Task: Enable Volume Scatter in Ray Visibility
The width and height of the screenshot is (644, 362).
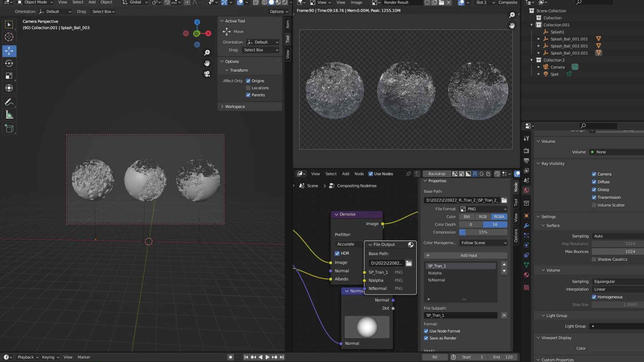Action: [x=594, y=205]
